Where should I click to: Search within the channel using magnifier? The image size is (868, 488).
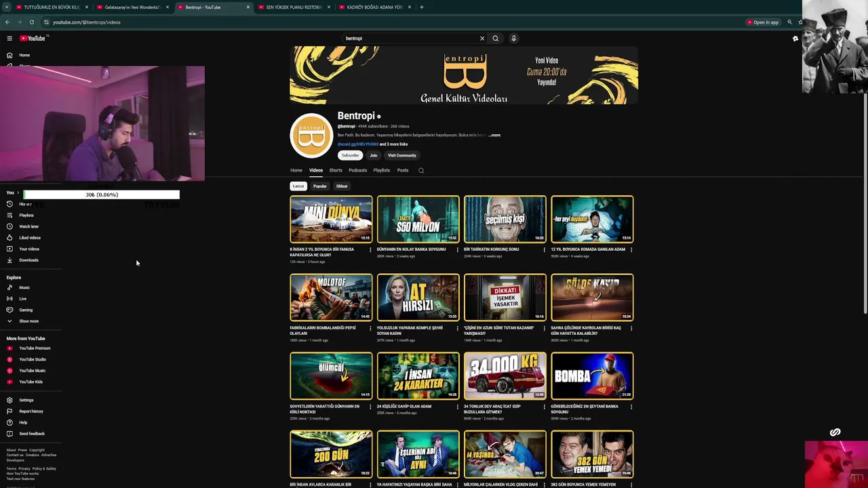click(x=421, y=171)
